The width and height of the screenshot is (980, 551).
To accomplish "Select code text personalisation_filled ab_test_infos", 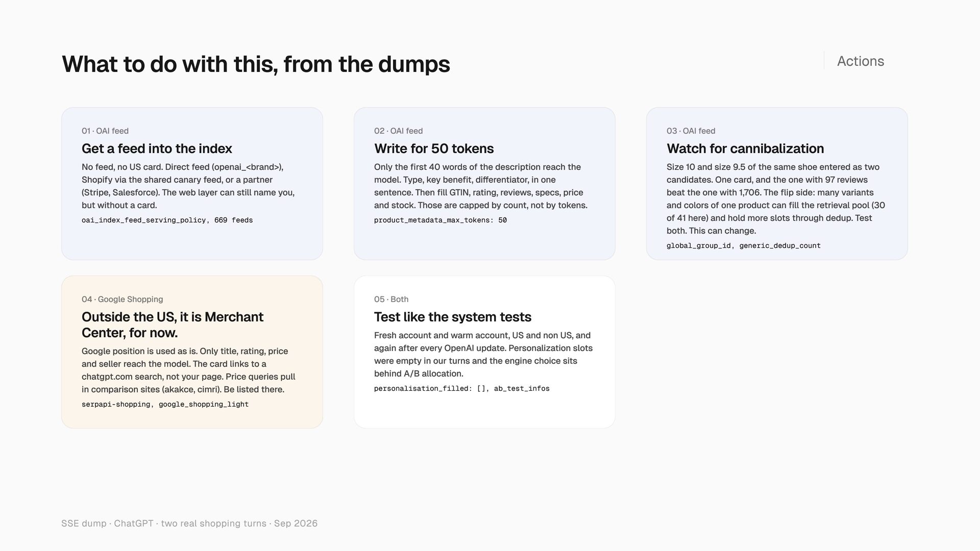I will tap(462, 389).
